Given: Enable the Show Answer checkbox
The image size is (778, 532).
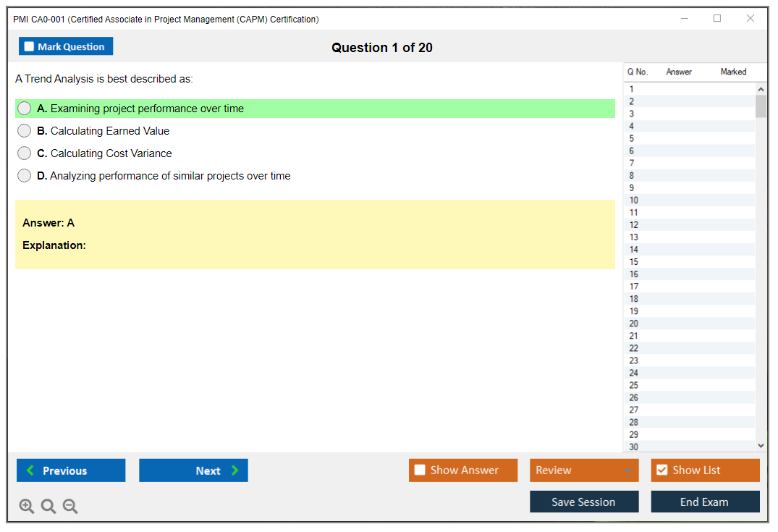Looking at the screenshot, I should pos(420,470).
